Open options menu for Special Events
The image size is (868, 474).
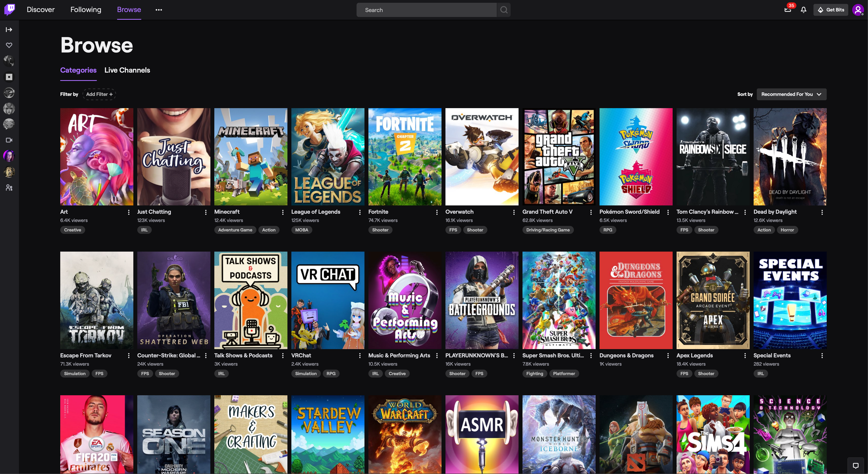(822, 356)
